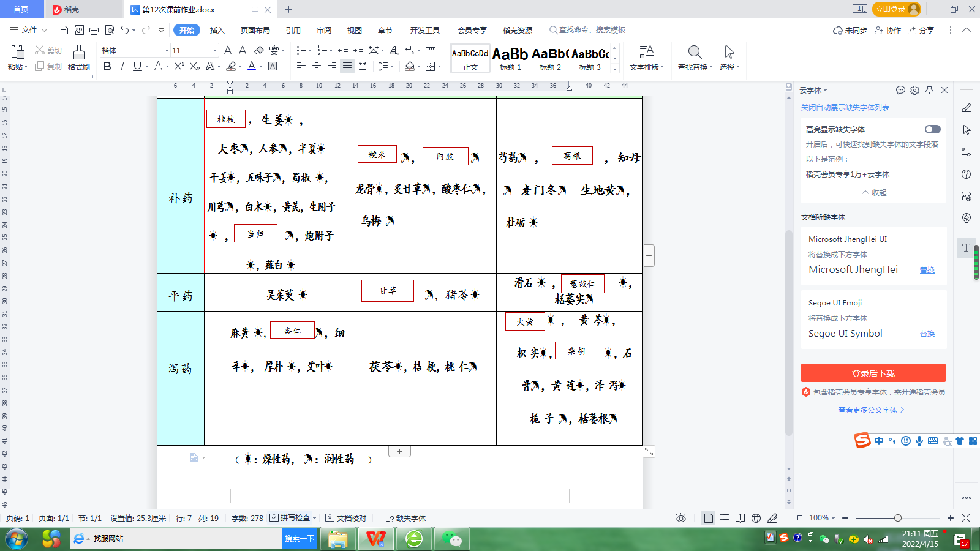This screenshot has width=980, height=551.
Task: Apply Superscript formatting
Action: pyautogui.click(x=179, y=66)
